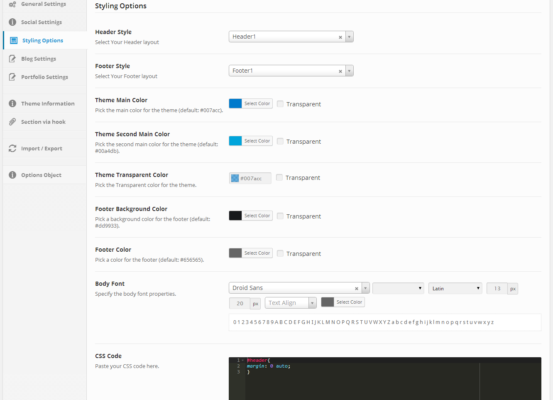The width and height of the screenshot is (553, 400).
Task: Click the Theme Information info icon
Action: point(12,103)
